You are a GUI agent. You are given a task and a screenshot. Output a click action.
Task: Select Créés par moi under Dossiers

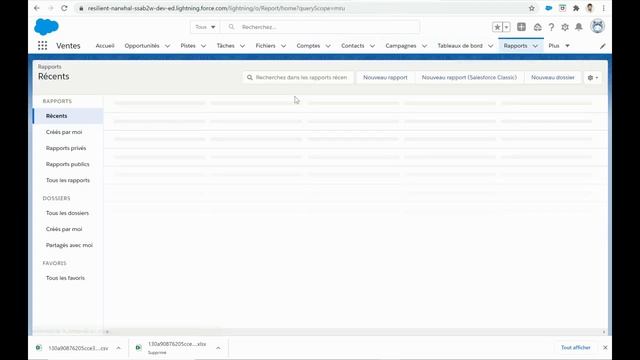coord(64,229)
